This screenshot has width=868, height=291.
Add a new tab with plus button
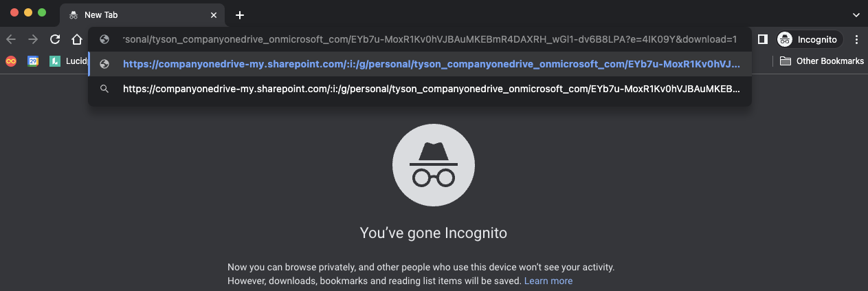pos(239,15)
